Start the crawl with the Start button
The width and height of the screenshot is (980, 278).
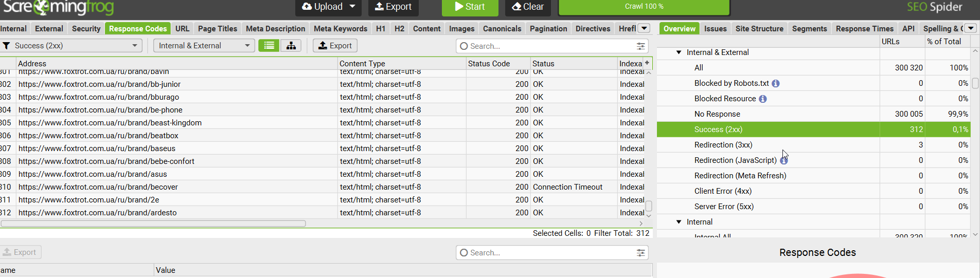(470, 7)
